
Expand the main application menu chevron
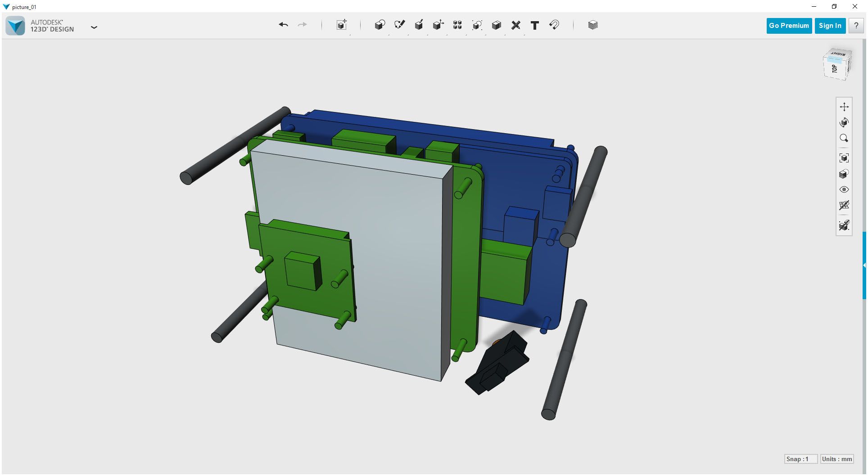(94, 27)
